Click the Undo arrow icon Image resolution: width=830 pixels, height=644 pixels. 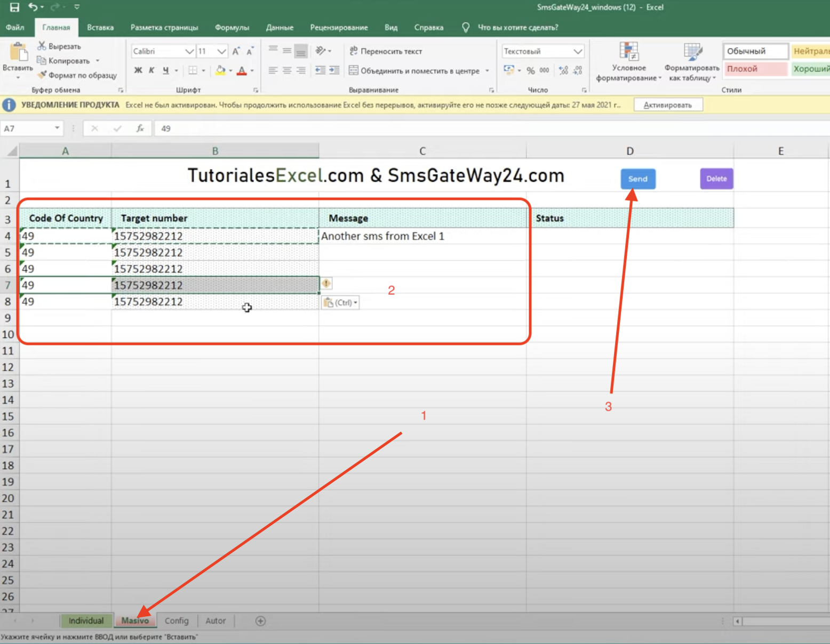coord(33,7)
